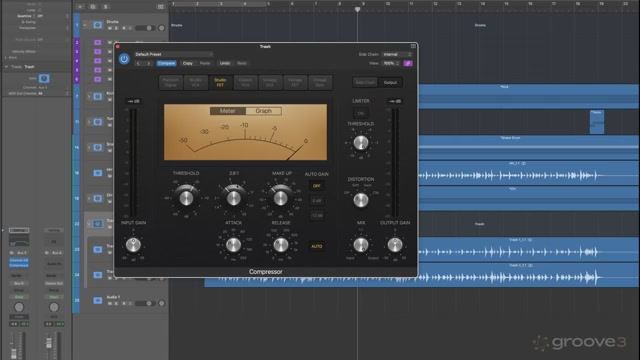Viewport: 640px width, 360px height.
Task: Click the duplicate track icon
Action: click(x=93, y=7)
